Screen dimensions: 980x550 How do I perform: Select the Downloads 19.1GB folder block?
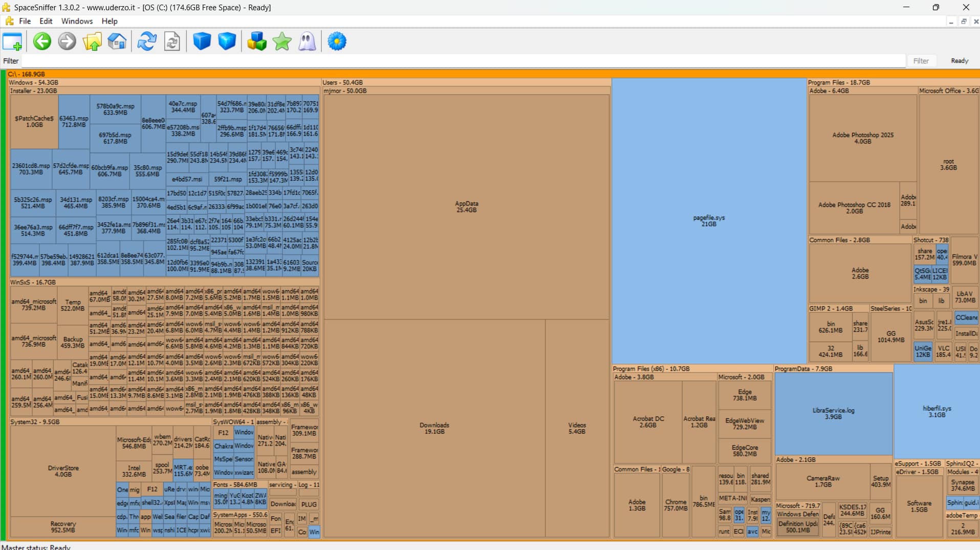point(434,428)
